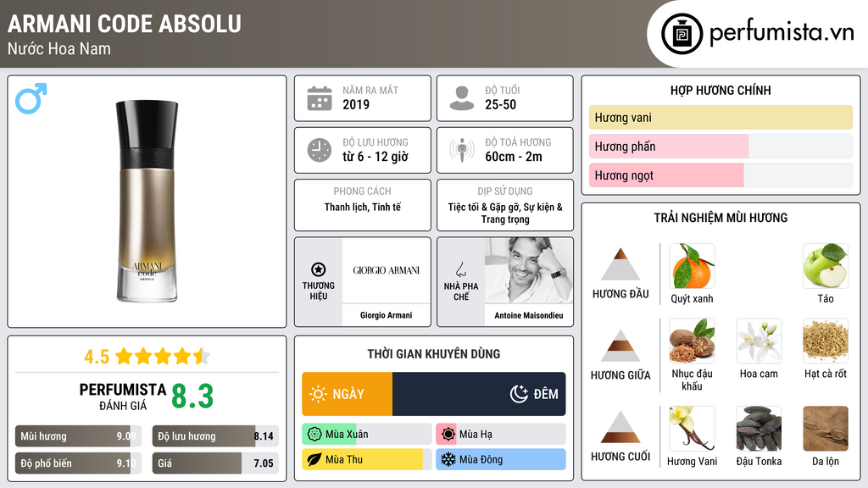This screenshot has height=488, width=868.
Task: Click the Mùi hương rating bar
Action: click(78, 436)
